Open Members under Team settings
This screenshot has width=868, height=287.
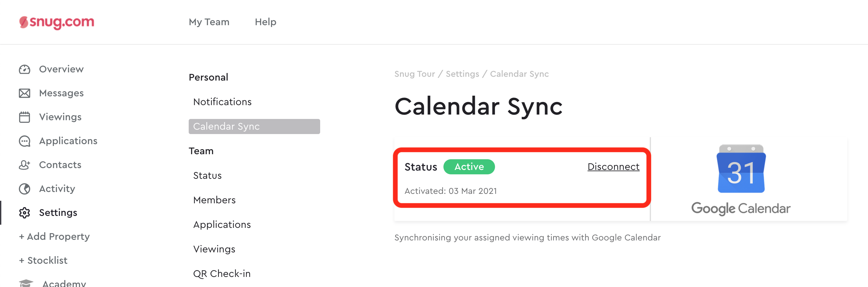[214, 200]
